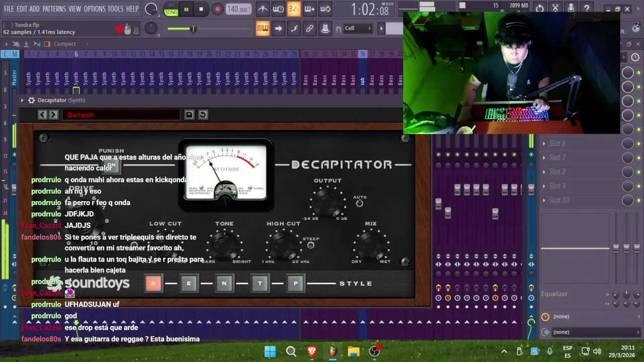Toggle PAT/SONG playback mode

(171, 10)
